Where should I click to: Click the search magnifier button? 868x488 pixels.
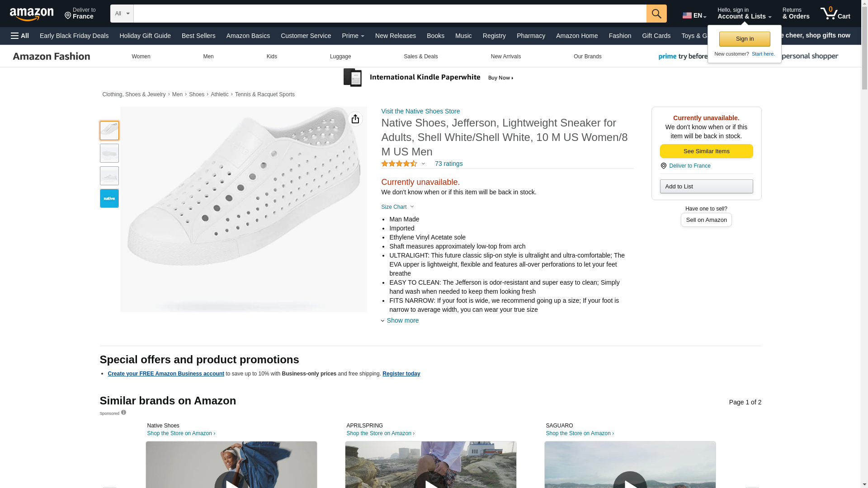[x=656, y=14]
